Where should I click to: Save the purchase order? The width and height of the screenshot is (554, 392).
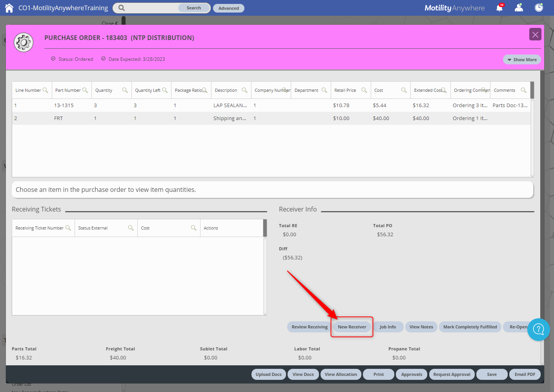[492, 374]
